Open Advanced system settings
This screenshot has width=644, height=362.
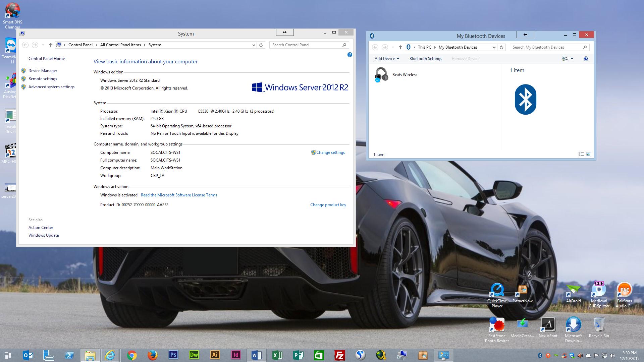[x=51, y=87]
